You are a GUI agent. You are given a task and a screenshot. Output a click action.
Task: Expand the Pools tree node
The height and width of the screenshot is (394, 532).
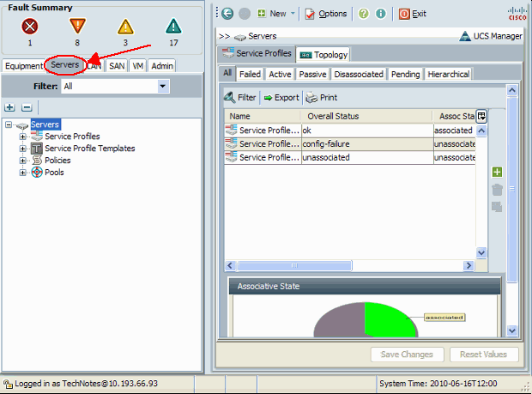coord(22,173)
